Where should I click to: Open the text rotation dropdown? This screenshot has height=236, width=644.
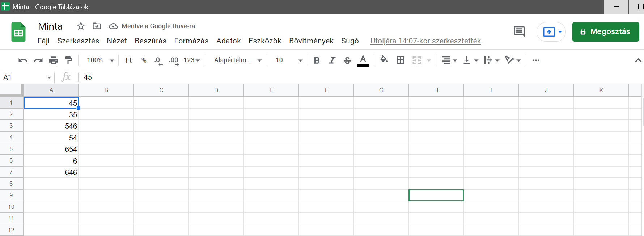coord(513,60)
